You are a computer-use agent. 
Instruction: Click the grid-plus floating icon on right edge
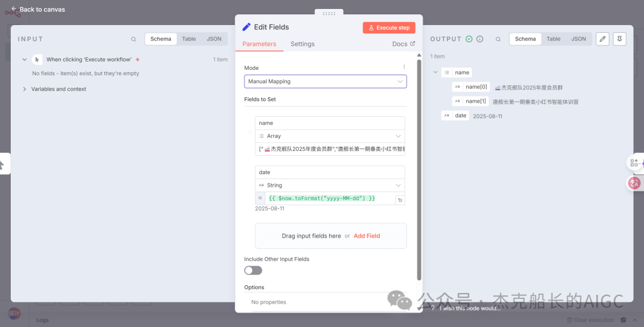point(634,163)
